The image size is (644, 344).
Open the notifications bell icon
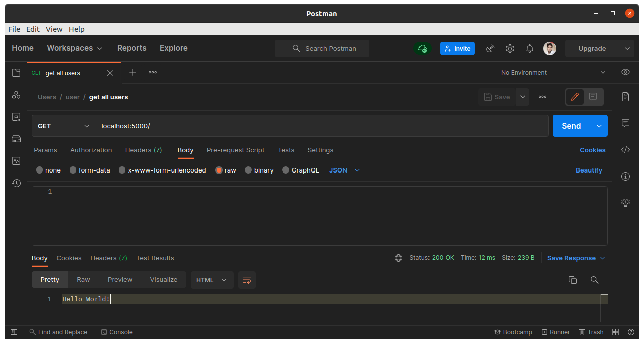[x=529, y=49]
